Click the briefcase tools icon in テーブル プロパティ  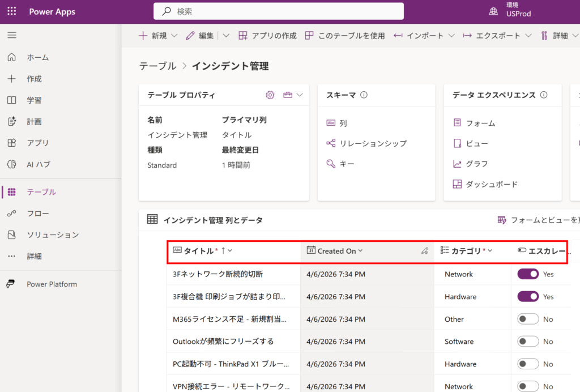288,95
